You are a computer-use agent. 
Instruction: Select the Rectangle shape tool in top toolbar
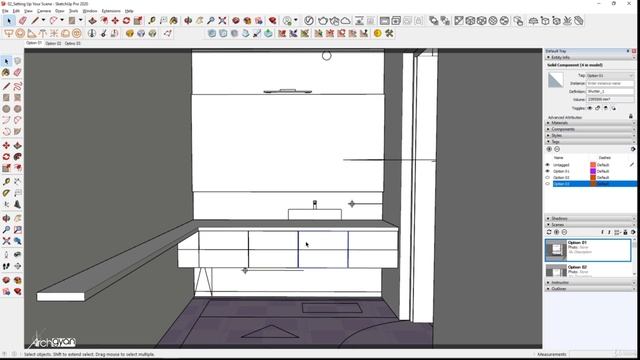72,20
